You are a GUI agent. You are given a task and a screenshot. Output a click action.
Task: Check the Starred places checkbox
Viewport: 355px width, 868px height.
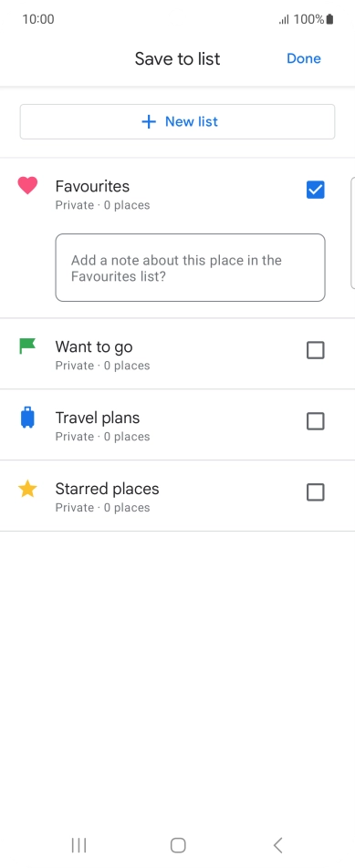click(x=315, y=492)
